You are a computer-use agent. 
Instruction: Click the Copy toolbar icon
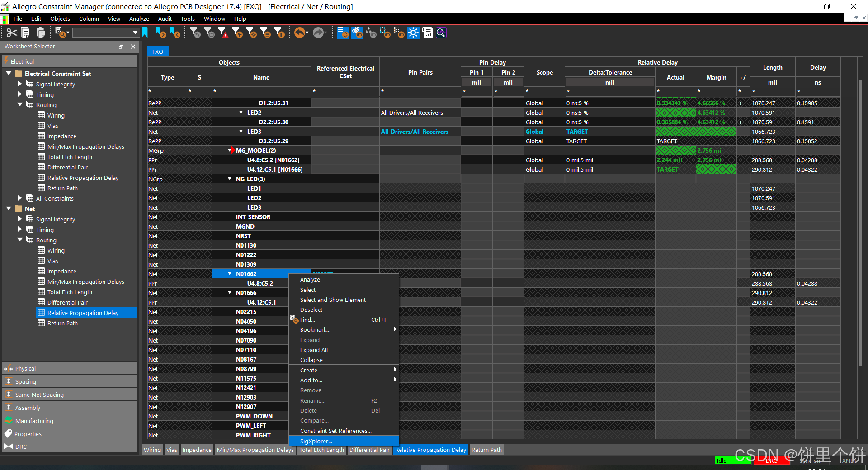click(26, 33)
